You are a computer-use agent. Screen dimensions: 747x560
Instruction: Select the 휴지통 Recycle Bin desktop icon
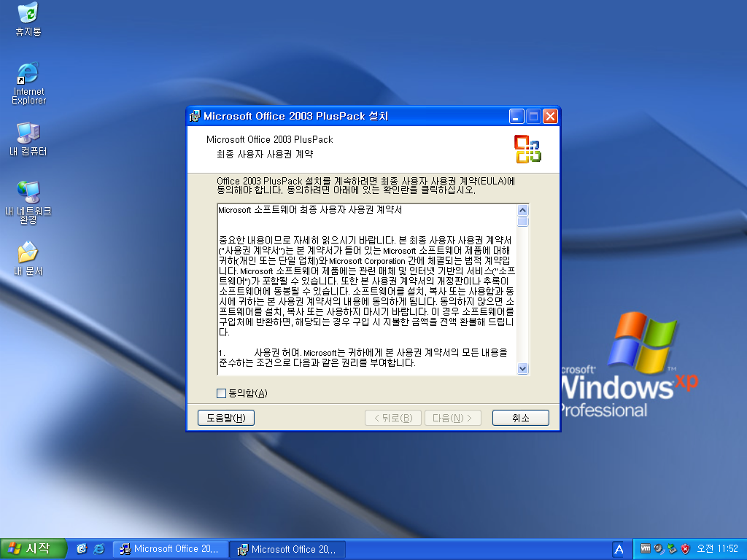(28, 19)
